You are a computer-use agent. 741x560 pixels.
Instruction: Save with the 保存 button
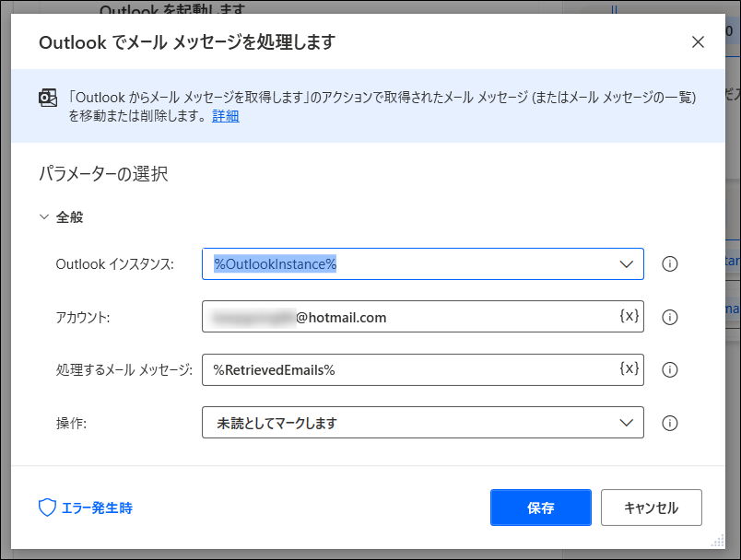[x=541, y=507]
